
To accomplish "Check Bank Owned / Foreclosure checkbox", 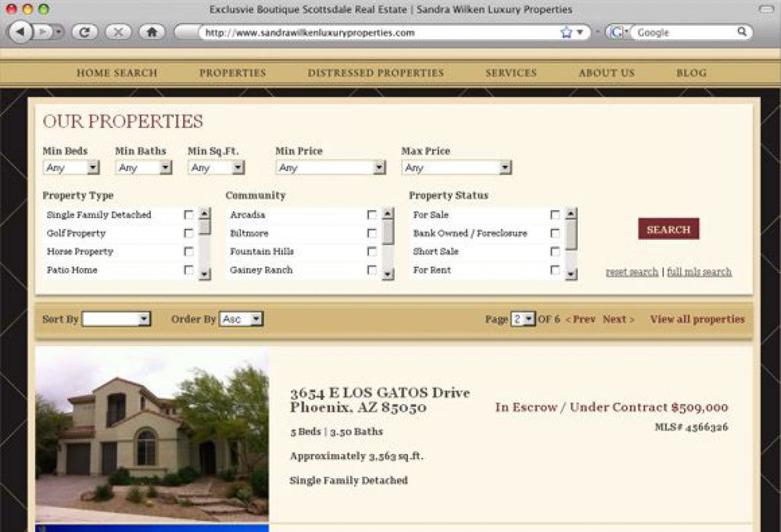I will (555, 233).
